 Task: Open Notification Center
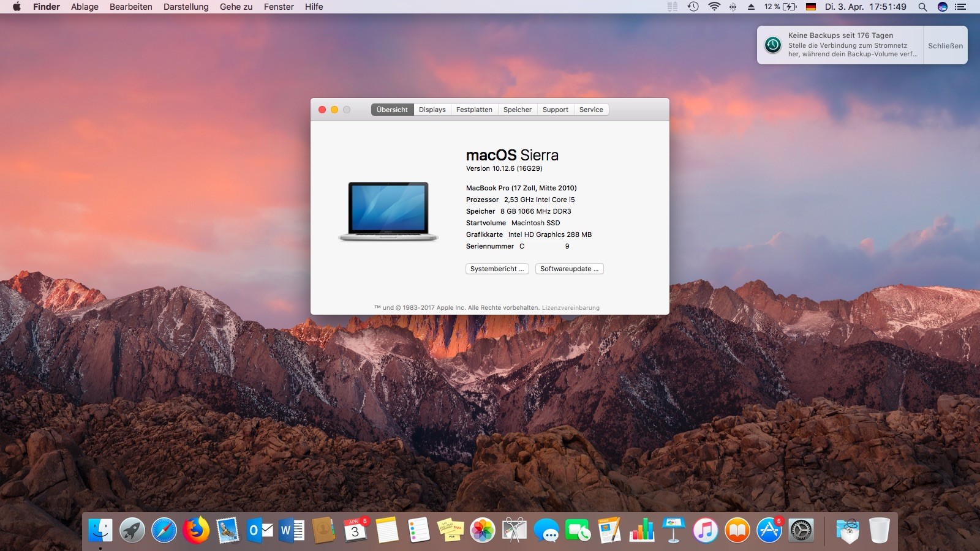tap(960, 7)
